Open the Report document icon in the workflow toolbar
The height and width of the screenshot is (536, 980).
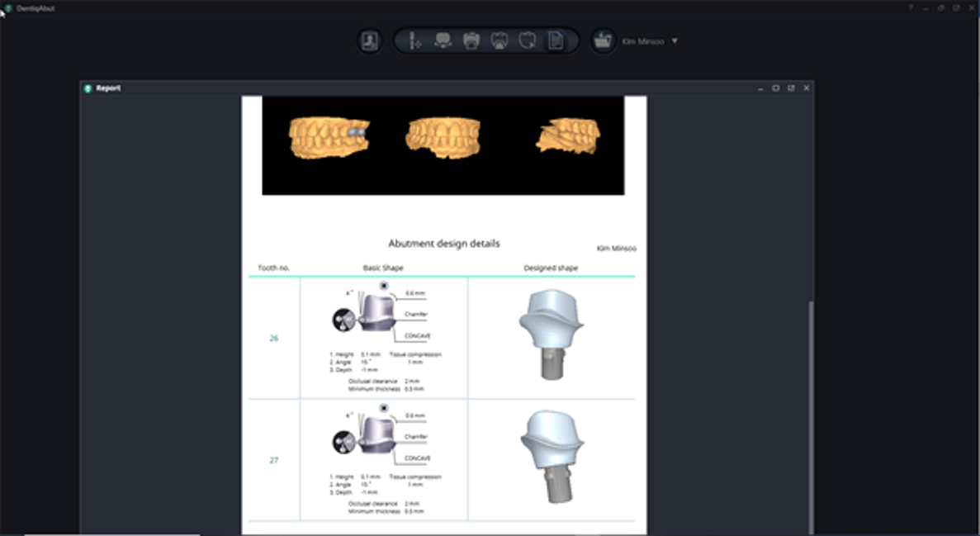coord(556,41)
